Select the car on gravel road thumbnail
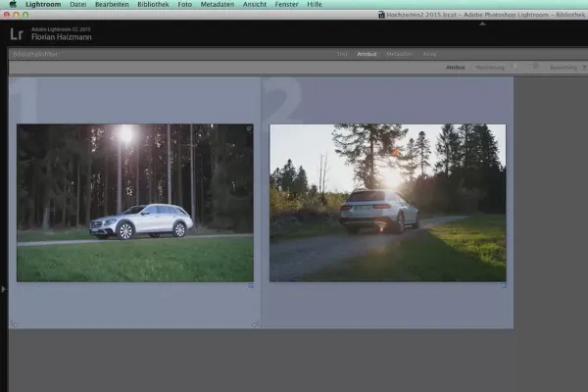The height and width of the screenshot is (392, 588). (387, 202)
